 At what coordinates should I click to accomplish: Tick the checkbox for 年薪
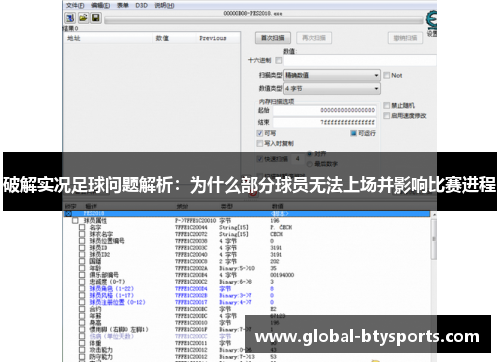(x=82, y=316)
